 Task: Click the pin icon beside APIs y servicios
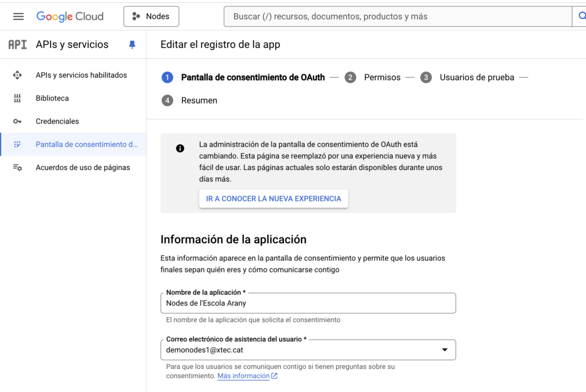[x=132, y=45]
